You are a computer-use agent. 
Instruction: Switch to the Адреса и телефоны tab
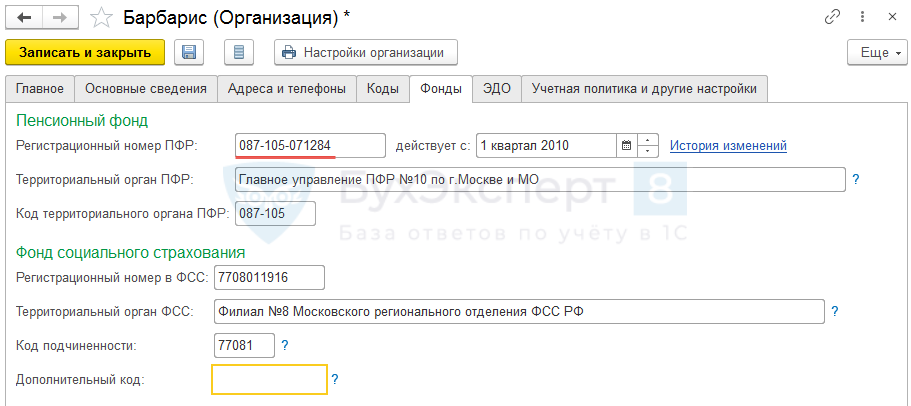point(287,89)
